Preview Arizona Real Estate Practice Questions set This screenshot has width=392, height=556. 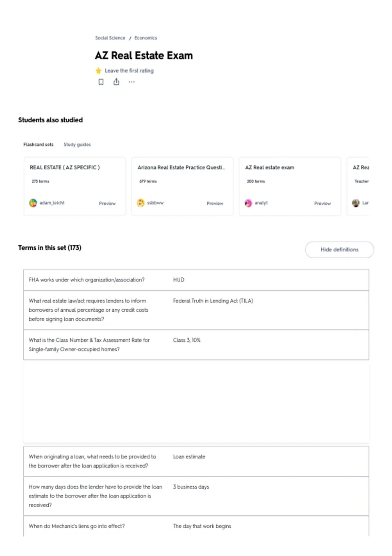pos(215,203)
